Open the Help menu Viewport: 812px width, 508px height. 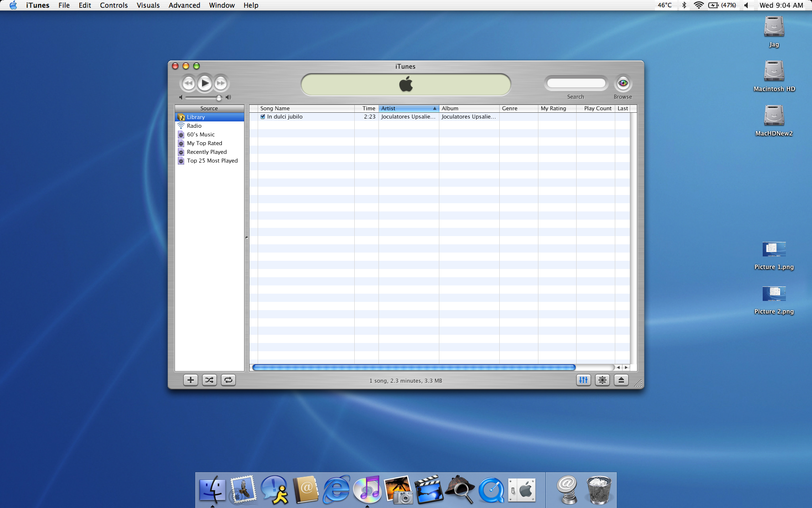click(x=251, y=5)
